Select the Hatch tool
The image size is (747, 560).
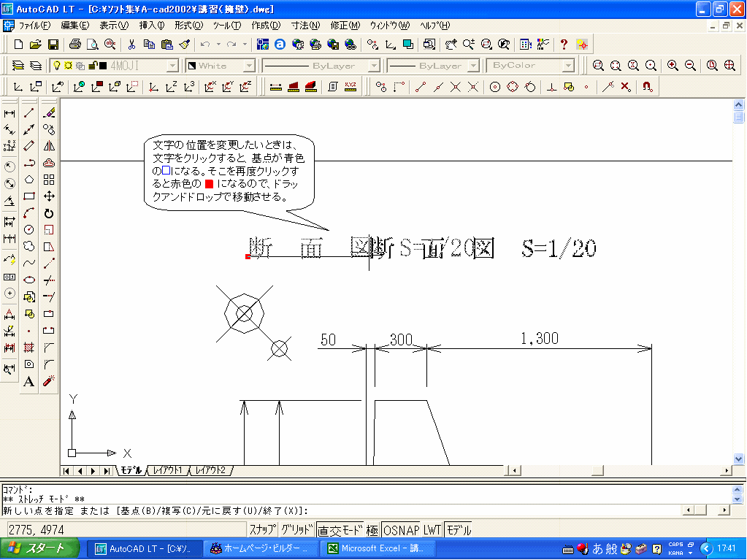(29, 347)
